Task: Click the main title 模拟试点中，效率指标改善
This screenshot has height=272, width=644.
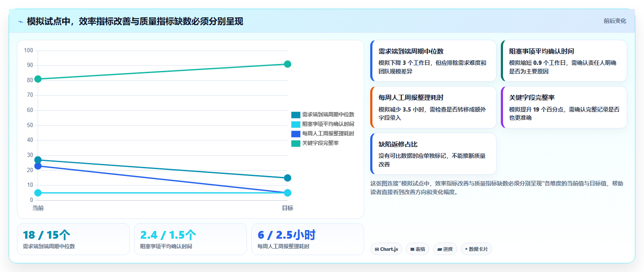Action: (x=135, y=21)
